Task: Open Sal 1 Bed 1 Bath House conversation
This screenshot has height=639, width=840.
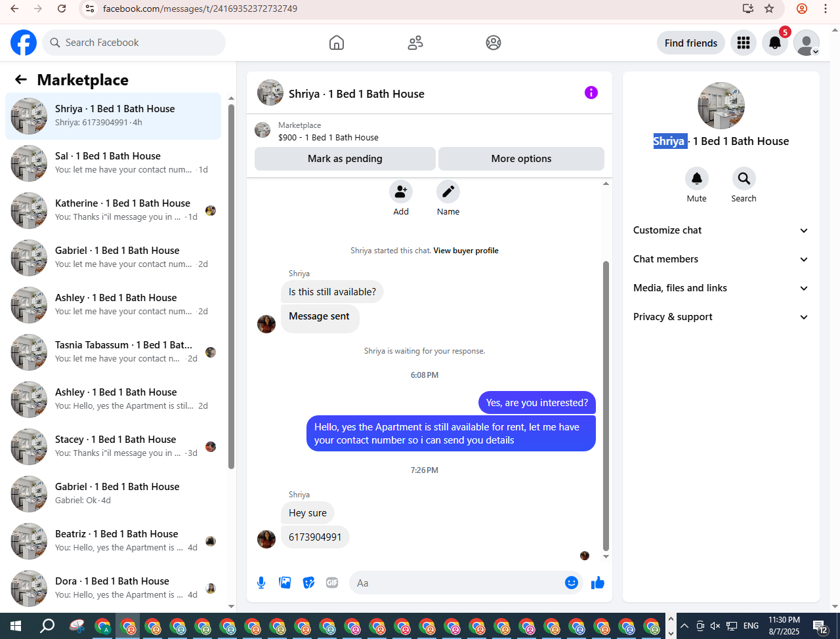Action: (114, 163)
